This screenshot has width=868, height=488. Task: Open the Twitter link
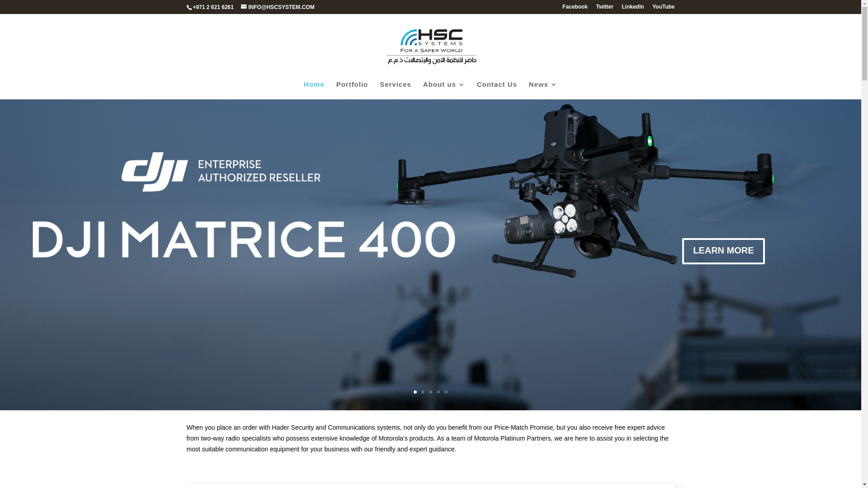tap(604, 7)
